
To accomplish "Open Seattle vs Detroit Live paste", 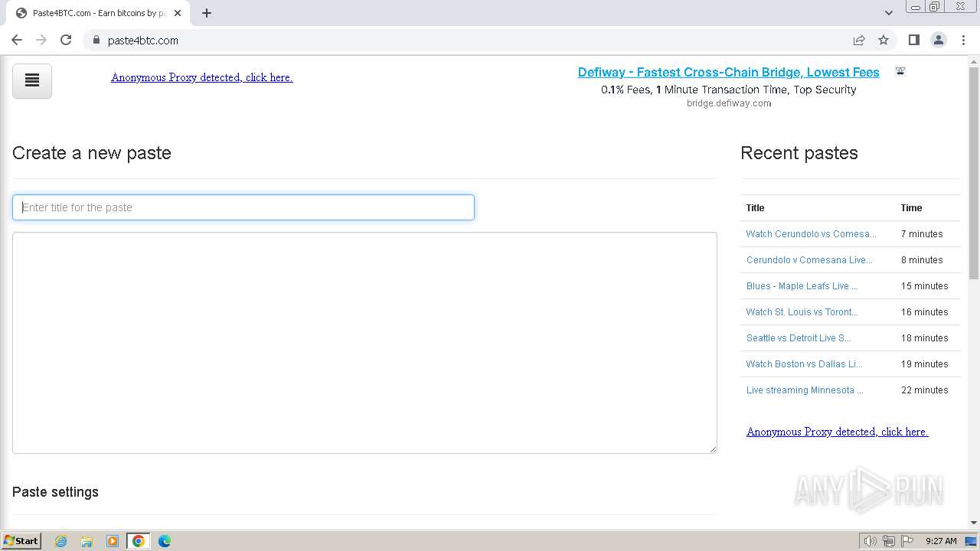I will pyautogui.click(x=799, y=338).
